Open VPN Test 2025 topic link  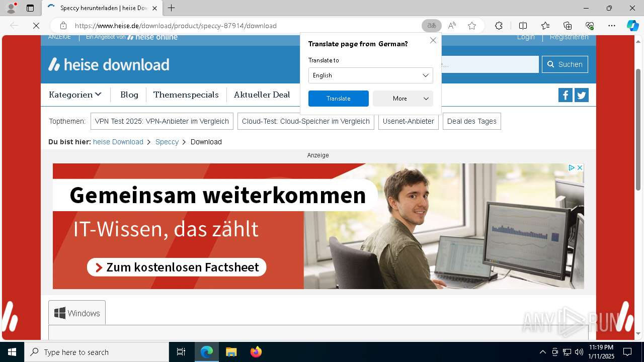[x=162, y=121]
